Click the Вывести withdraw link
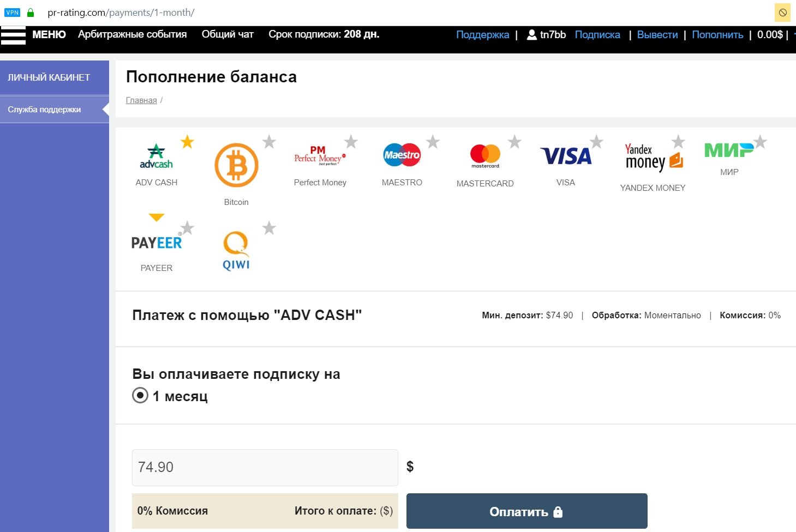The height and width of the screenshot is (532, 796). point(657,35)
